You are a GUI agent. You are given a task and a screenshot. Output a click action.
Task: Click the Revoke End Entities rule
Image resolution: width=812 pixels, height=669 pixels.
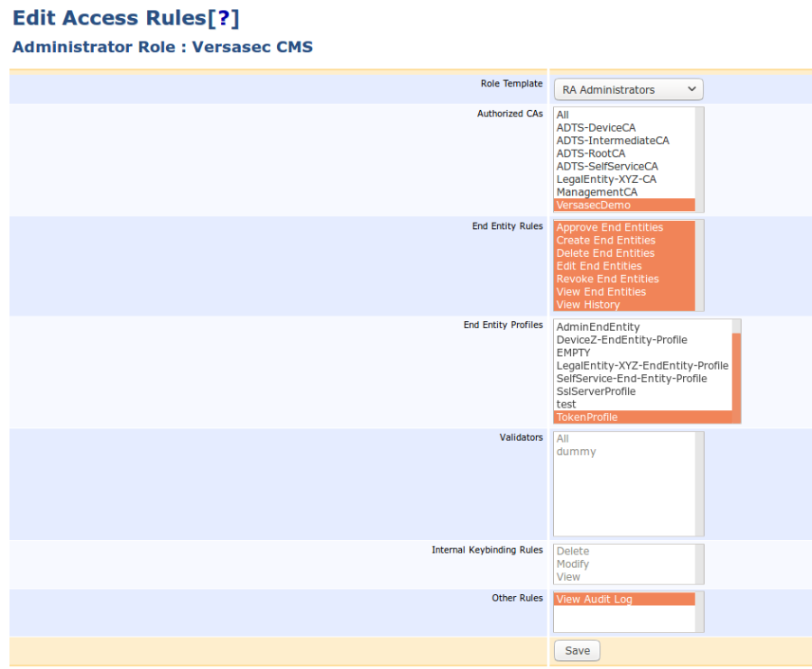click(x=606, y=279)
